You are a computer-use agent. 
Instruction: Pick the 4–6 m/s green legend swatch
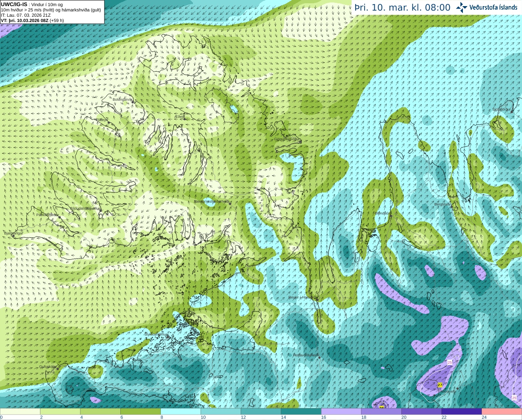click(x=100, y=411)
